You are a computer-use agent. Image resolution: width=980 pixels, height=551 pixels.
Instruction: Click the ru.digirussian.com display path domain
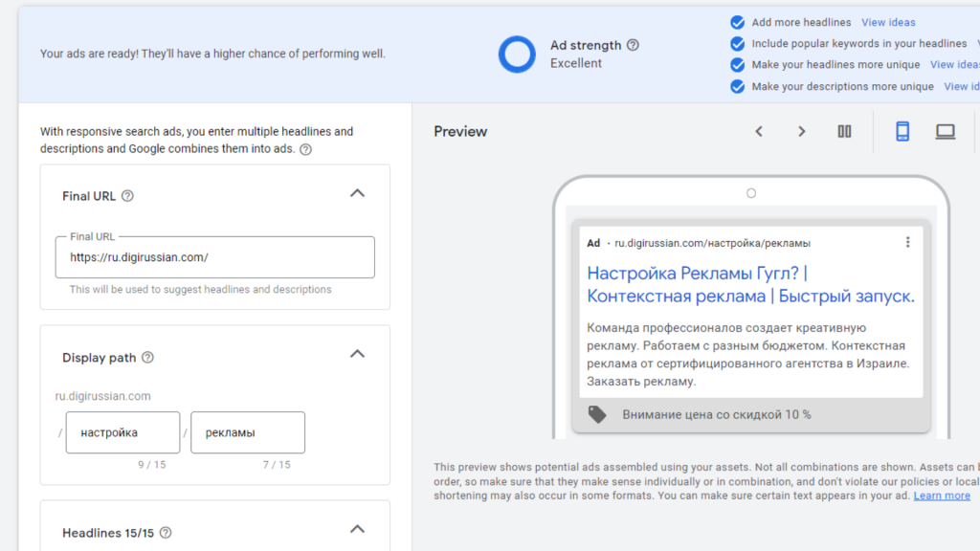pos(102,396)
